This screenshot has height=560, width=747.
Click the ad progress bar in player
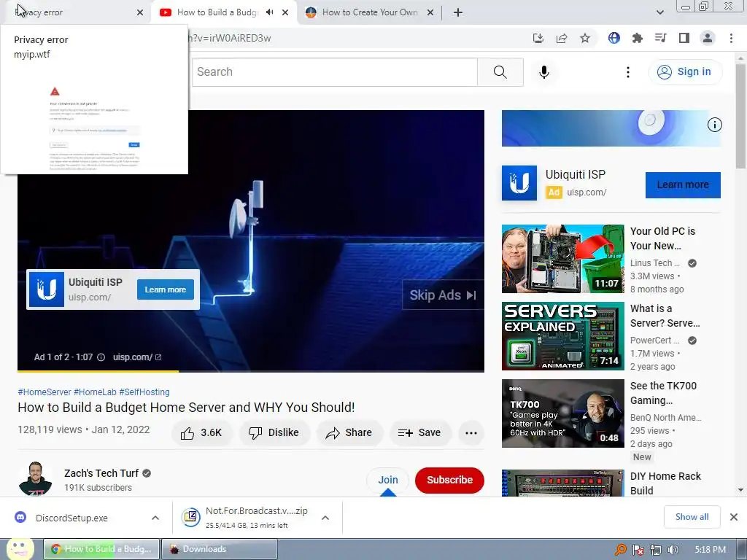click(251, 371)
